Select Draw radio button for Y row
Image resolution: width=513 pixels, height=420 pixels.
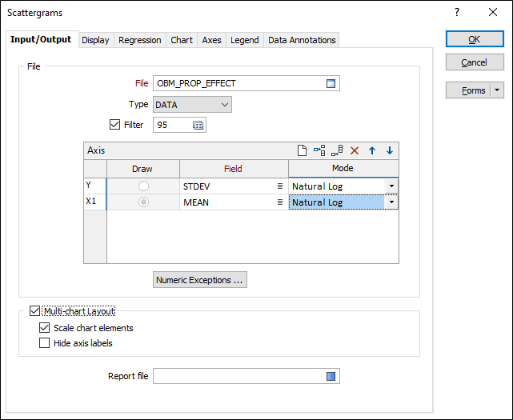pos(143,186)
